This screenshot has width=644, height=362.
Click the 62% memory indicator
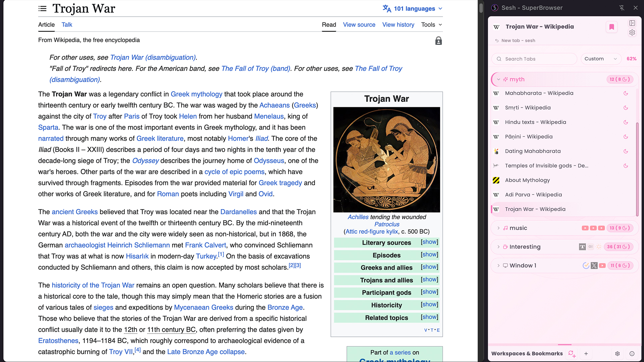631,59
